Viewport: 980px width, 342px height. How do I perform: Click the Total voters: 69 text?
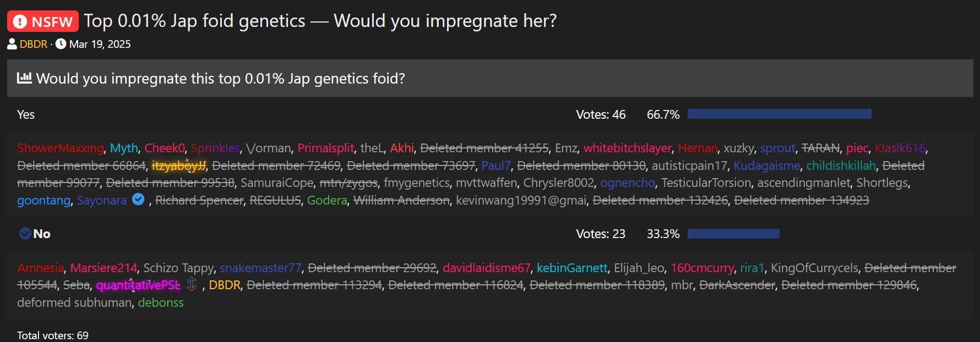click(x=53, y=335)
